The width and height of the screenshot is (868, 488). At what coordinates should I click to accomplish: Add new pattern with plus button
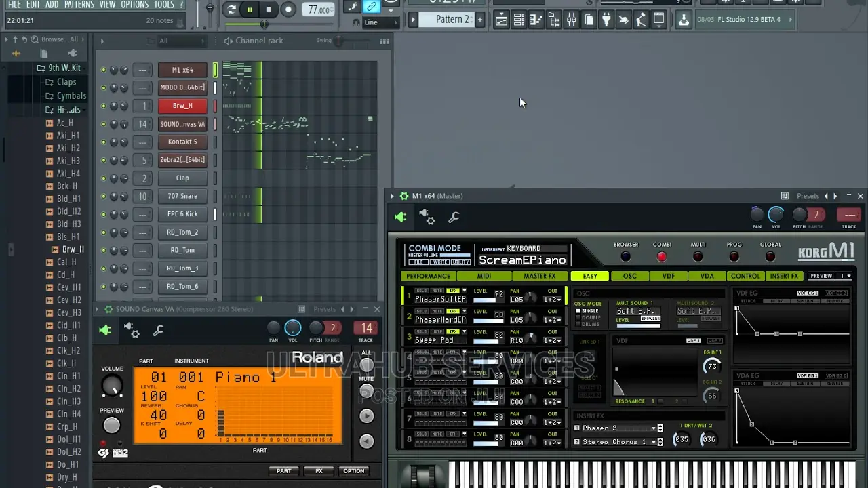click(480, 20)
